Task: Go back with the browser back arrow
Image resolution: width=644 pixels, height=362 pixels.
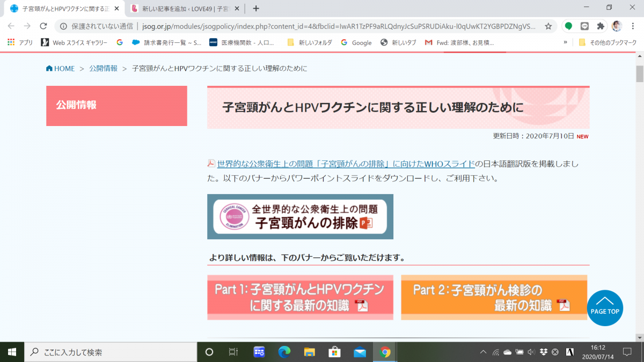Action: click(11, 26)
